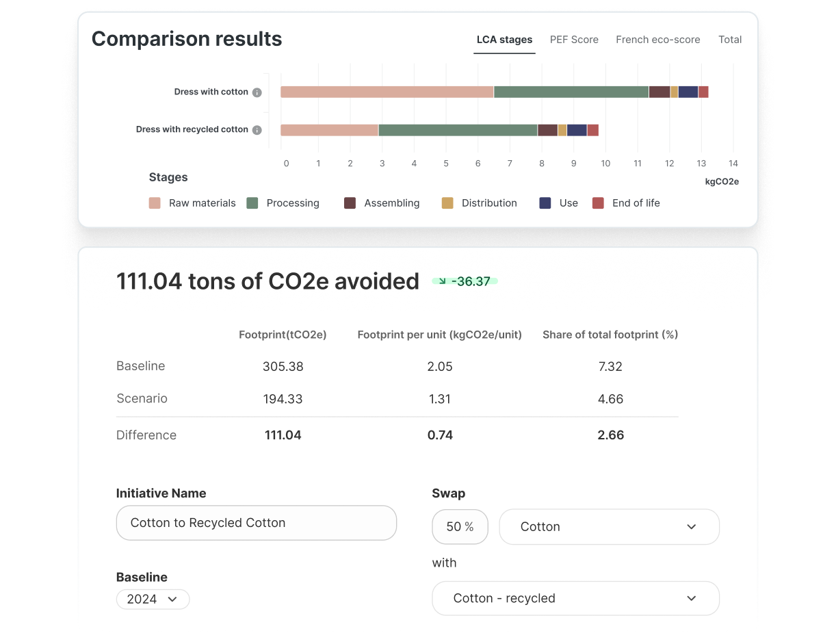
Task: Expand the Cotton swap material dropdown
Action: tap(609, 527)
